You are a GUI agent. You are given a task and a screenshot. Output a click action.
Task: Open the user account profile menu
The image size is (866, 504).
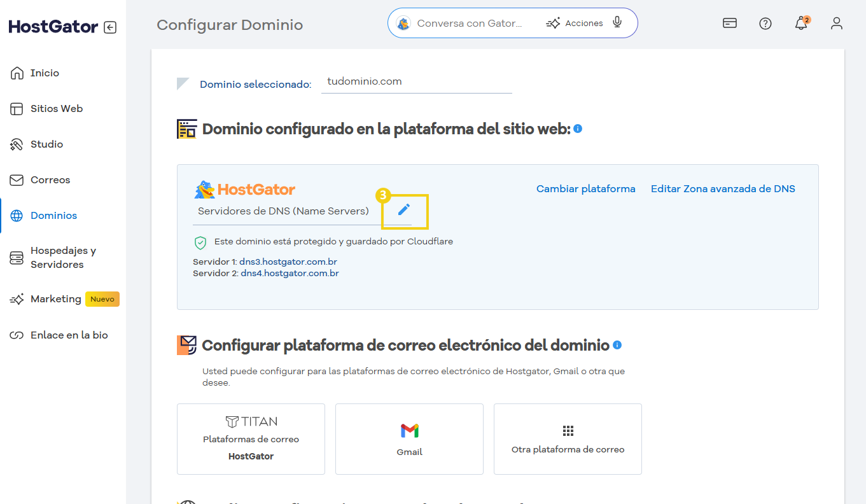[x=837, y=23]
